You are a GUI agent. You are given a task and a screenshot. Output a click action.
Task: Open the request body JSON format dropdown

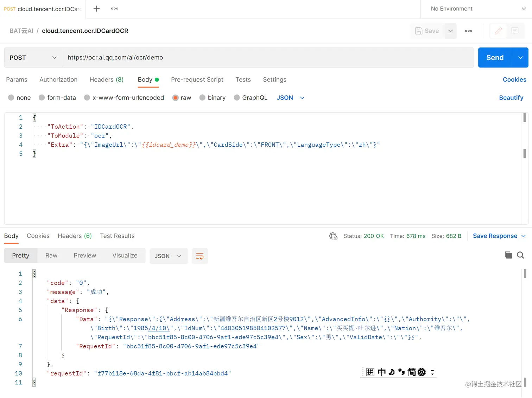pos(291,98)
